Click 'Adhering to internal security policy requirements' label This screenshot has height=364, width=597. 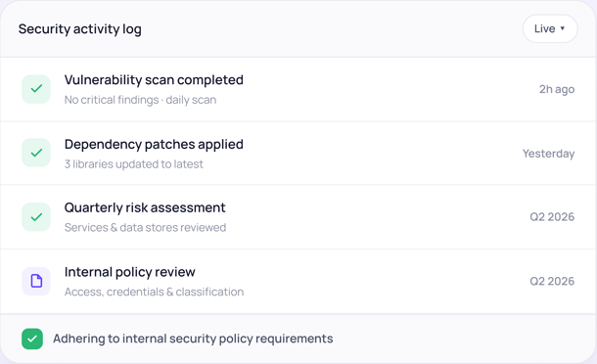click(193, 339)
